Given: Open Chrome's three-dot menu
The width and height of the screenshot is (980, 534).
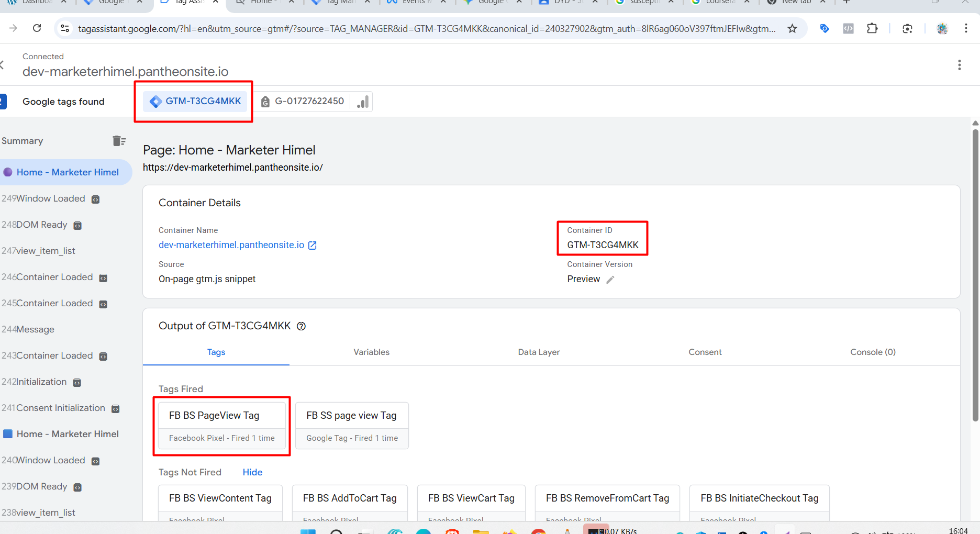Looking at the screenshot, I should point(966,28).
